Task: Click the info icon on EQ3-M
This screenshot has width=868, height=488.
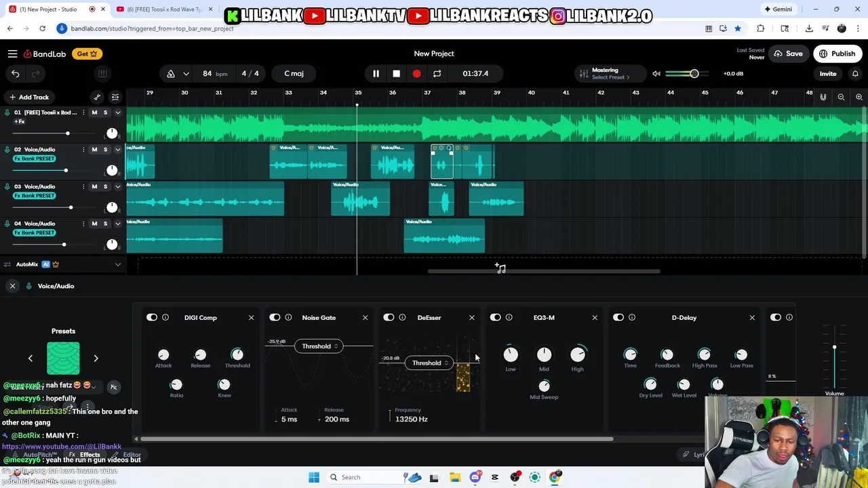Action: (x=509, y=317)
